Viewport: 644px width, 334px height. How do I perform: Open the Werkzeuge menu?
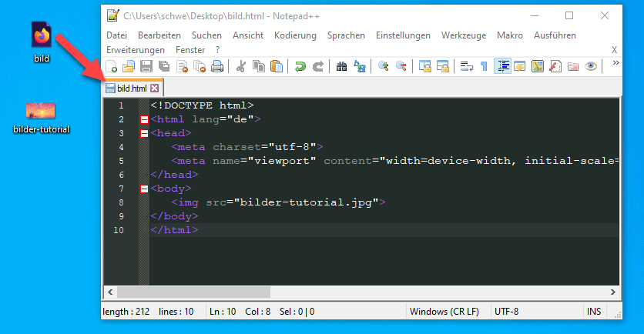(x=464, y=35)
